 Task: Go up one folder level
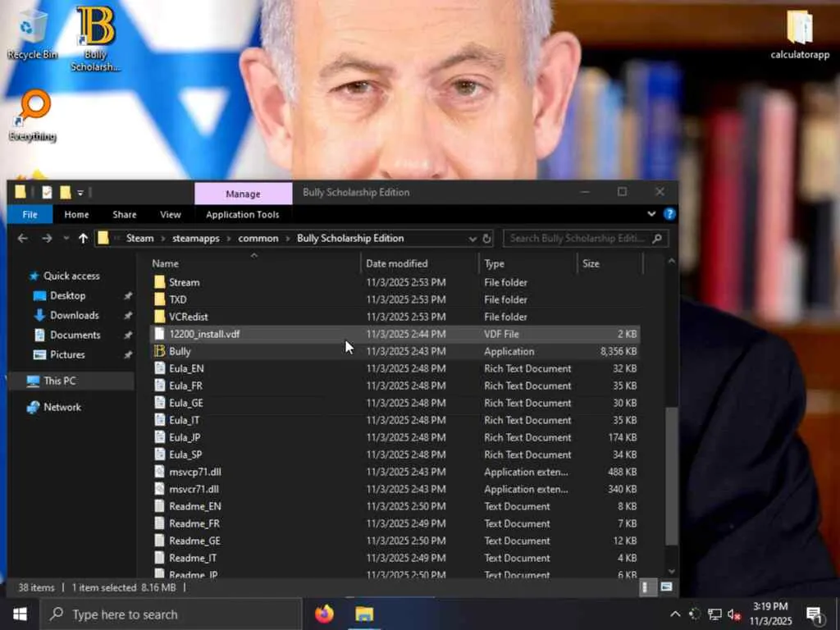point(83,239)
